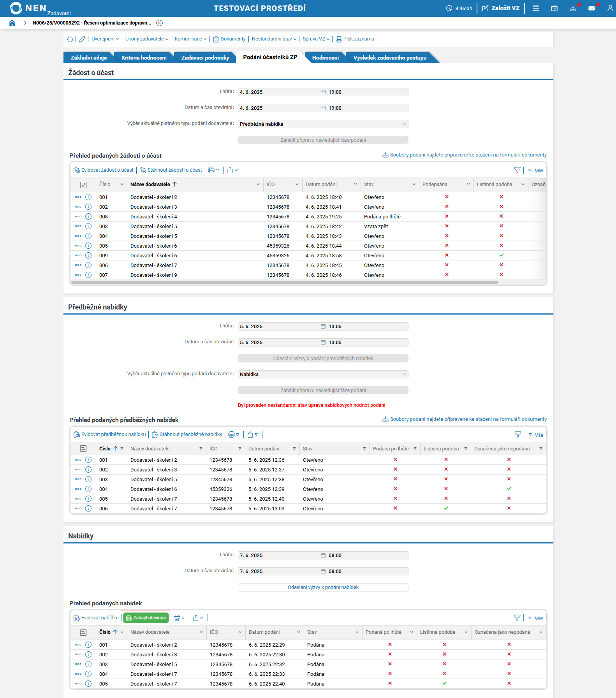Click the green Zahájit otevírání button
The width and height of the screenshot is (616, 698).
coord(146,618)
